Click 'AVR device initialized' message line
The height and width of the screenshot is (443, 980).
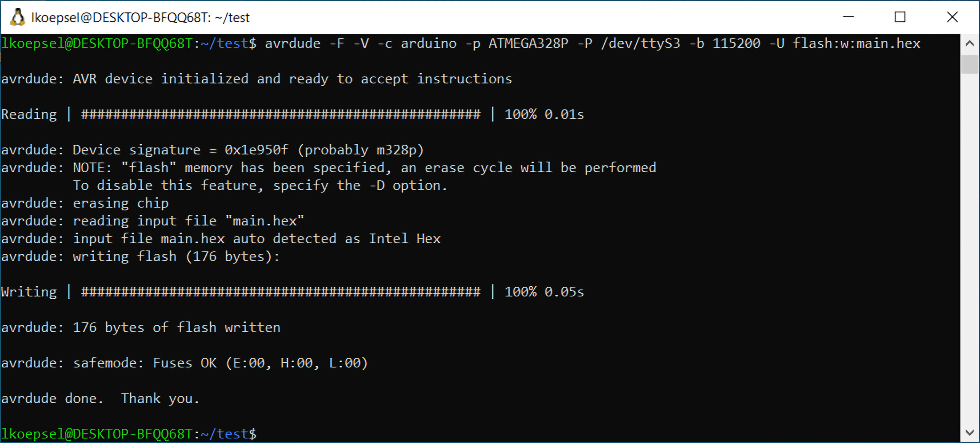pyautogui.click(x=257, y=79)
